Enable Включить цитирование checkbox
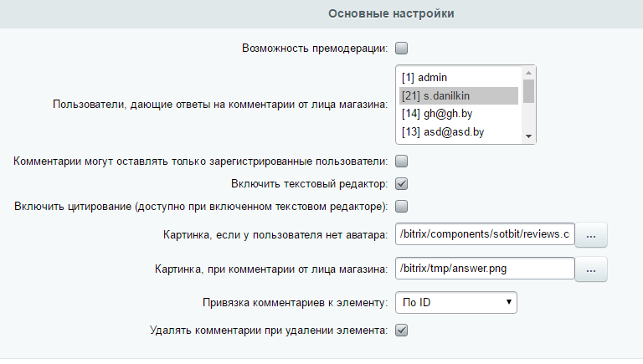 tap(402, 206)
